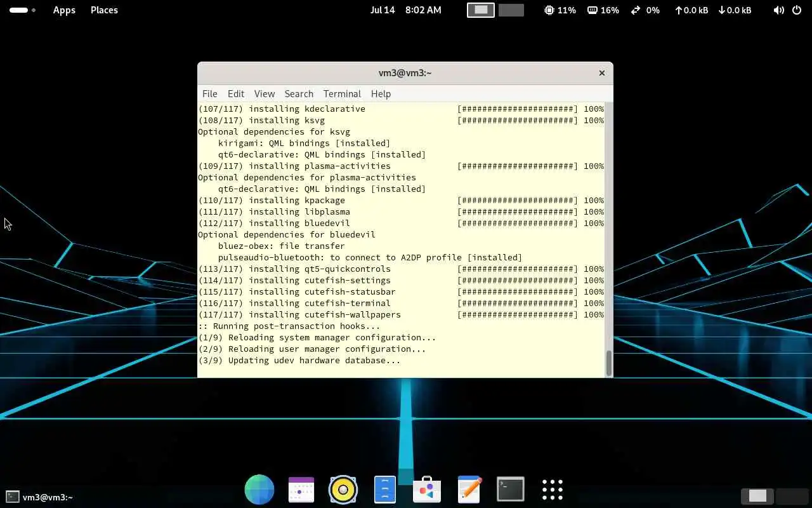Click the installing kdeclarative line
The width and height of the screenshot is (812, 508).
click(401, 109)
